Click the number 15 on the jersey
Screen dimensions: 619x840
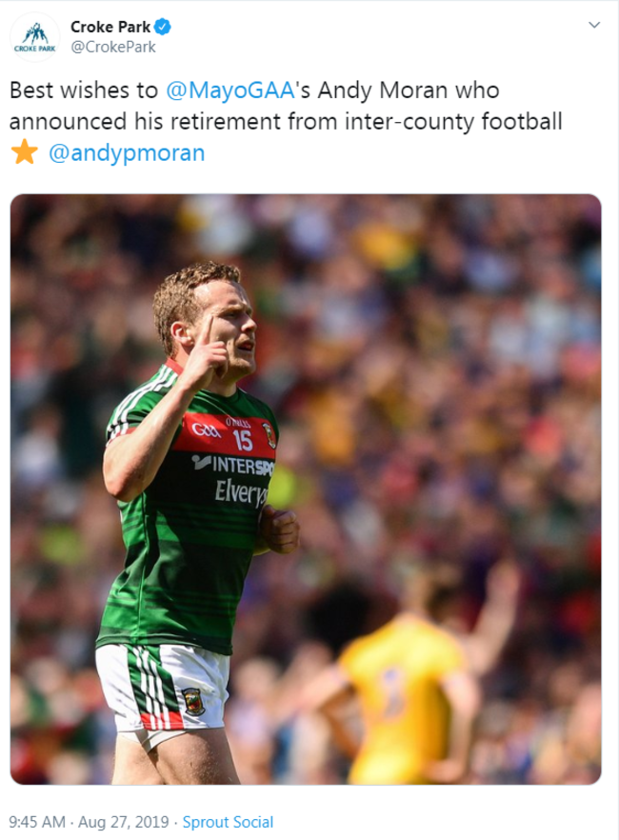[x=242, y=440]
